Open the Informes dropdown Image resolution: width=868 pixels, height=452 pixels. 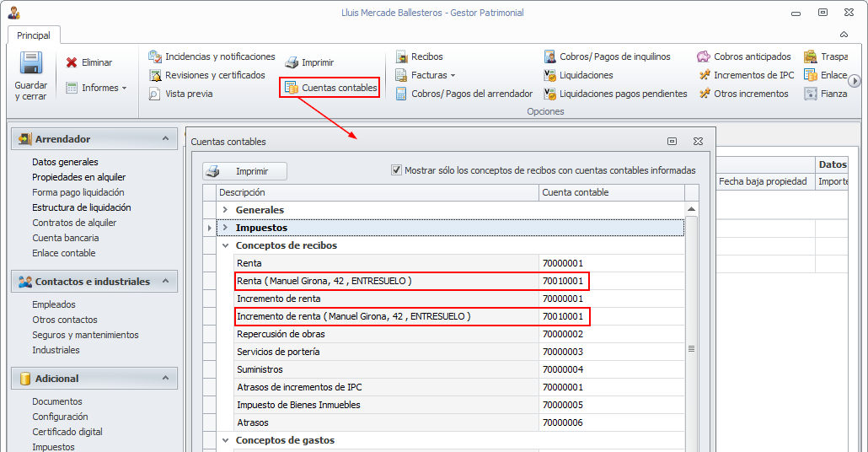(96, 88)
